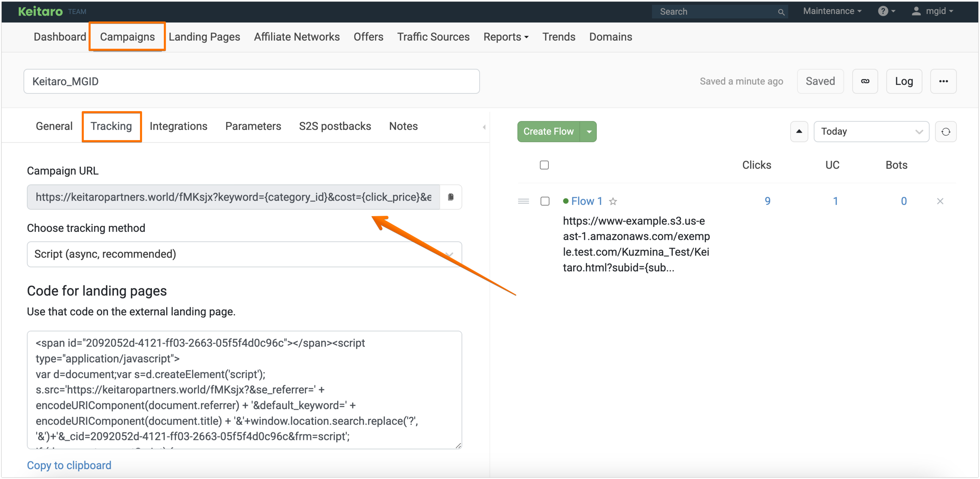Click the Keitaro_MGID campaign name field

[251, 81]
